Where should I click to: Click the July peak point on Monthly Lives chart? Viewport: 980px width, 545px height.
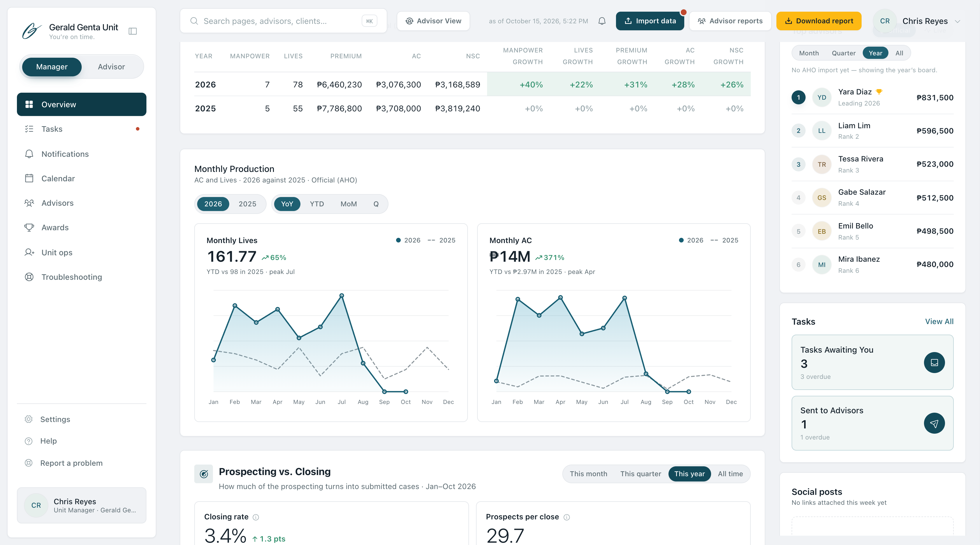pyautogui.click(x=342, y=295)
